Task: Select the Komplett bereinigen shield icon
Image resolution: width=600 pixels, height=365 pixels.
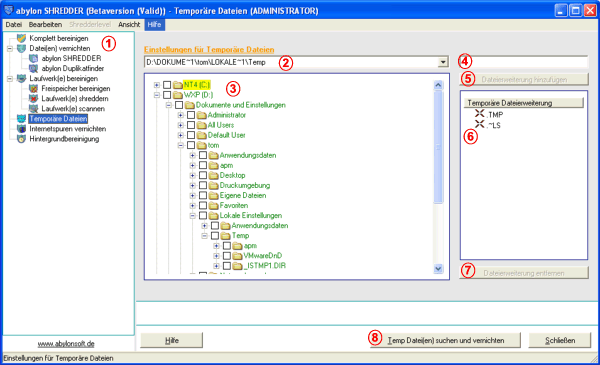Action: click(21, 38)
